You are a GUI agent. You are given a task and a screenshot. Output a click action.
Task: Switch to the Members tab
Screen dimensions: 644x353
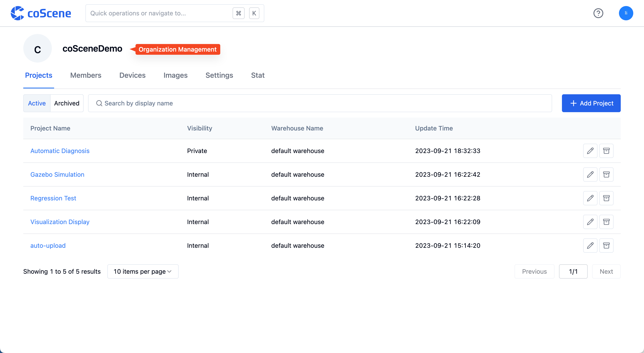86,75
